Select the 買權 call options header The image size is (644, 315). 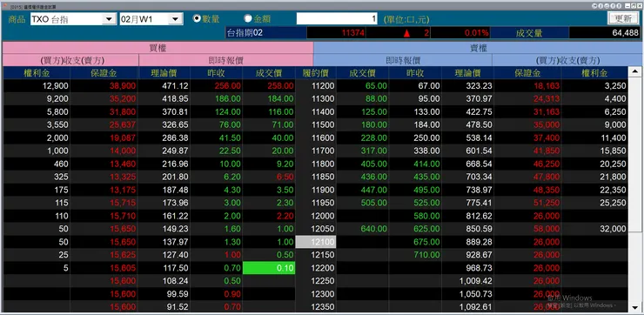(x=158, y=48)
